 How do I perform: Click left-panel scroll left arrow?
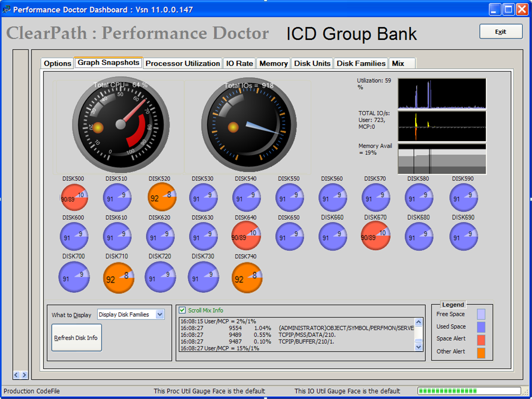coord(16,375)
